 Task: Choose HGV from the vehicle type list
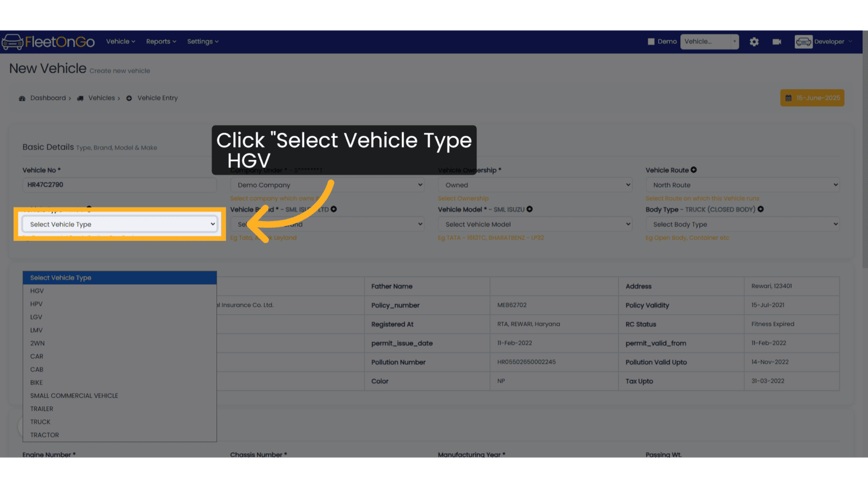[119, 291]
